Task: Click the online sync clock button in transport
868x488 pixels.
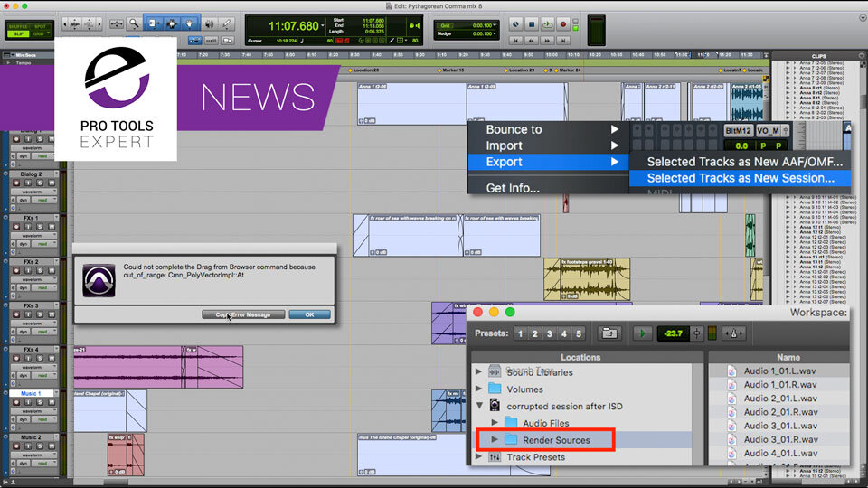Action: (x=515, y=24)
